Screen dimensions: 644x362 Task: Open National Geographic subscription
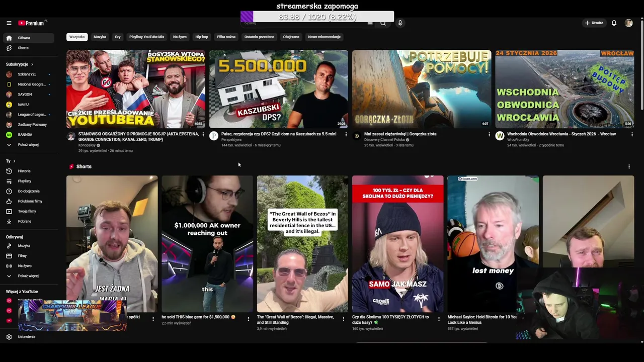pos(29,84)
